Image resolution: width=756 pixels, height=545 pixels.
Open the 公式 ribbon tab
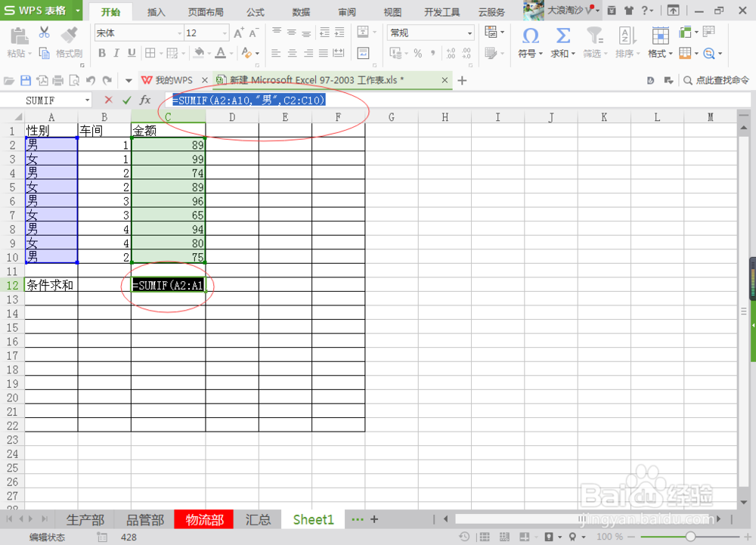(x=256, y=12)
